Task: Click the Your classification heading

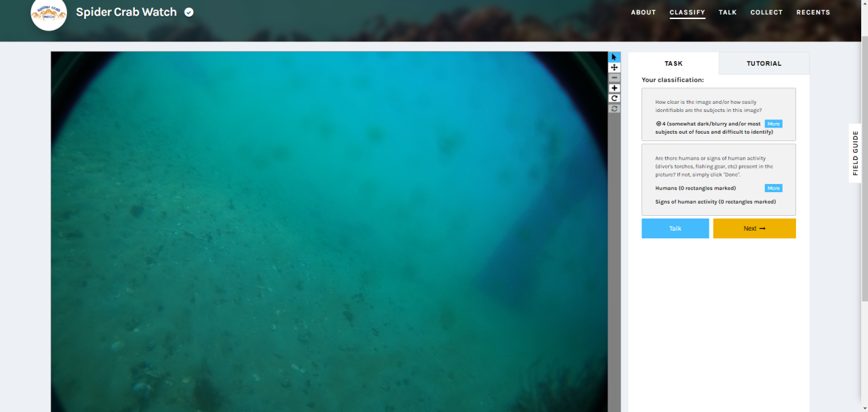Action: point(673,80)
